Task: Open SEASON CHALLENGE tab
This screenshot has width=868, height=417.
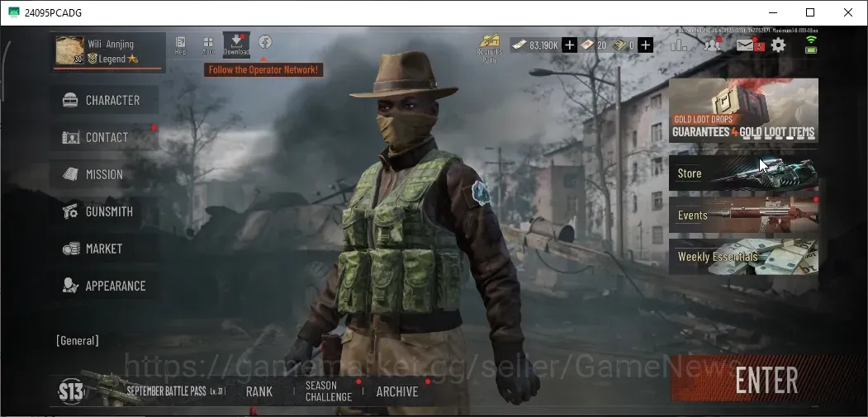Action: 328,391
